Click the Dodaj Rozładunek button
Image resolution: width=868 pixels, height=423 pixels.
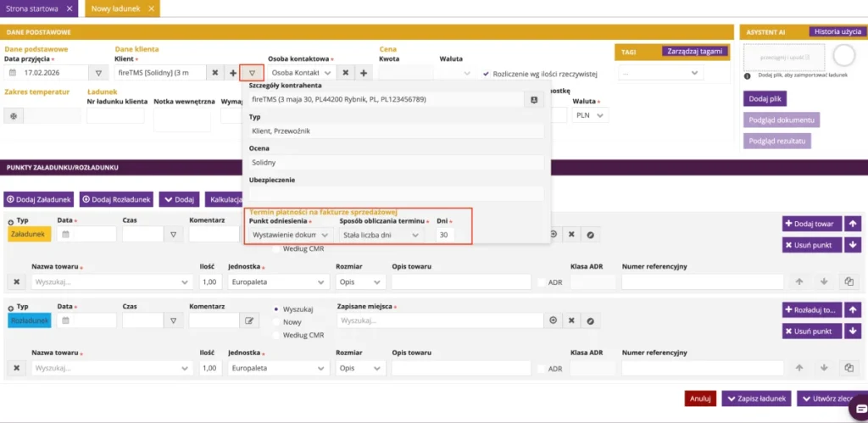tap(115, 199)
